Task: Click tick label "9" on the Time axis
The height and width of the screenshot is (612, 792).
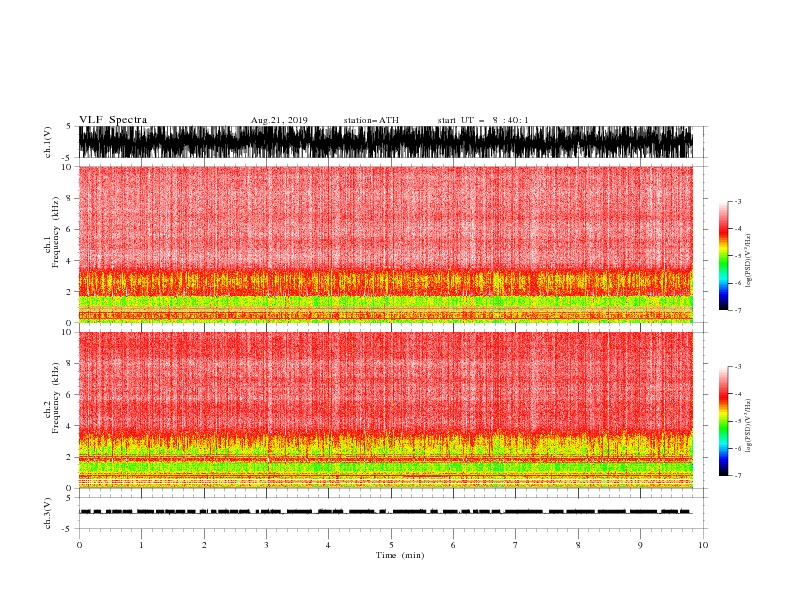Action: (x=640, y=545)
